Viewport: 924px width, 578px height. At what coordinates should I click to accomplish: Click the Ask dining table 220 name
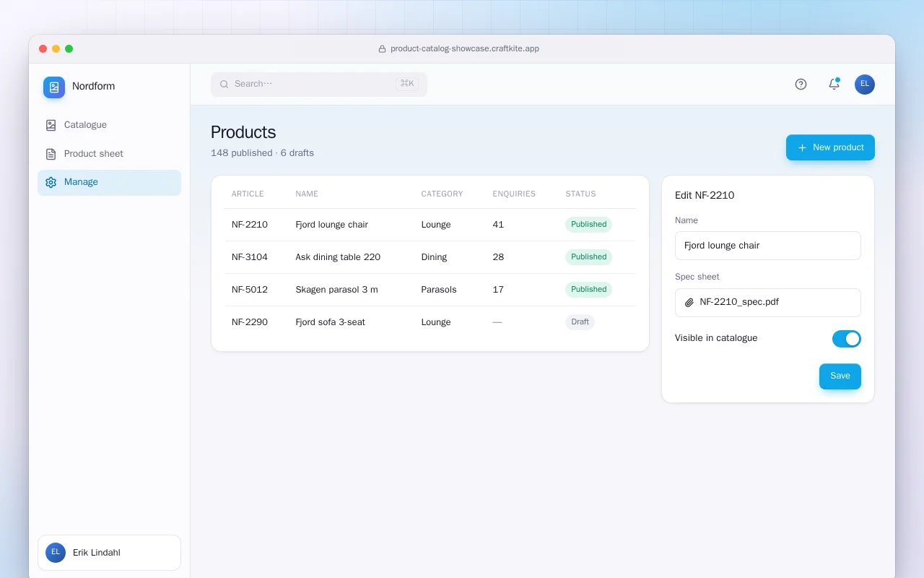coord(338,257)
